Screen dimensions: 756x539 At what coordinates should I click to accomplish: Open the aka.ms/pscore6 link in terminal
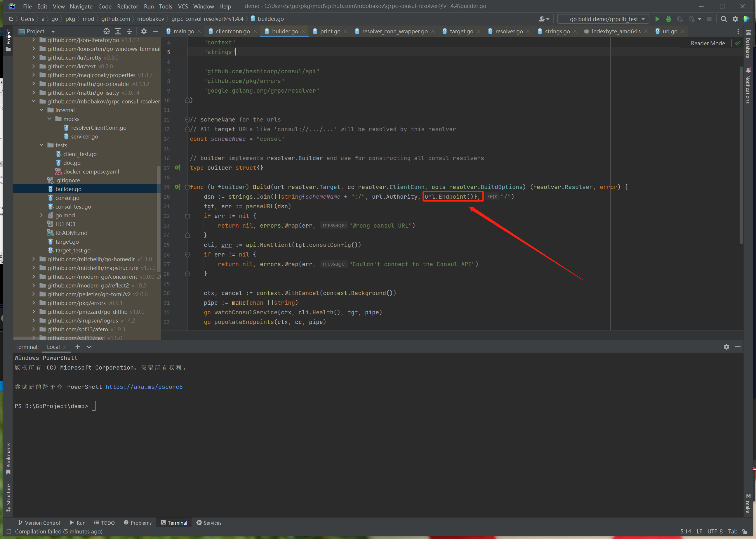(144, 387)
